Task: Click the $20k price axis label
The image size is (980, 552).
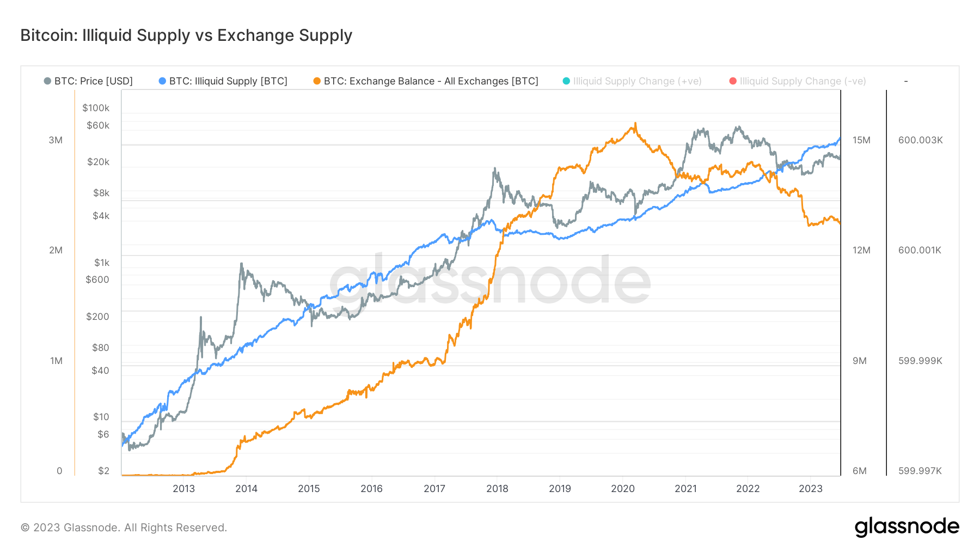Action: click(x=98, y=162)
